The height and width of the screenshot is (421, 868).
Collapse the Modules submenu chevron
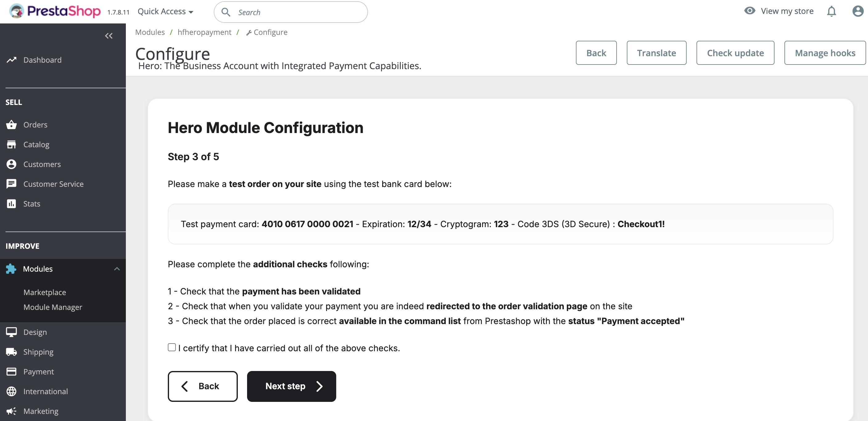coord(117,269)
